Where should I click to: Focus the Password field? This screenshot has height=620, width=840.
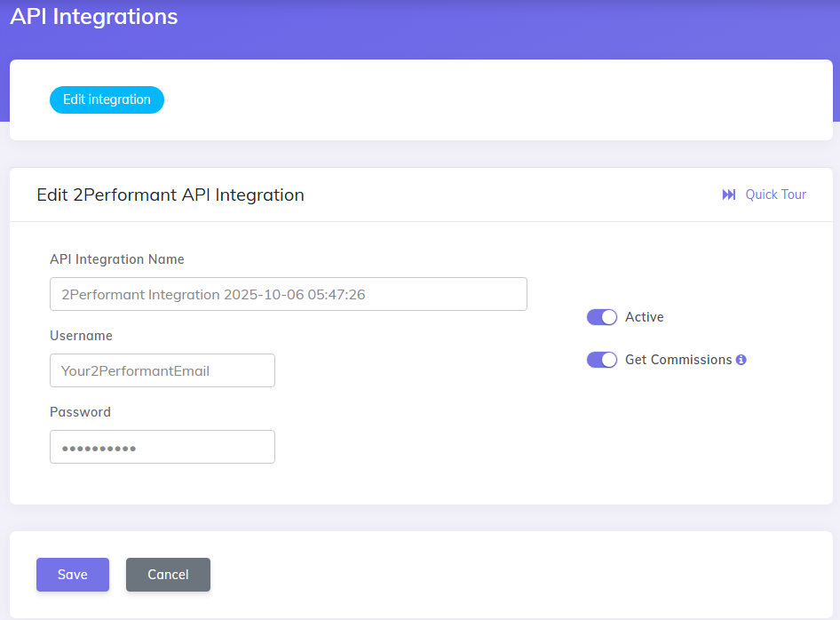[x=162, y=447]
